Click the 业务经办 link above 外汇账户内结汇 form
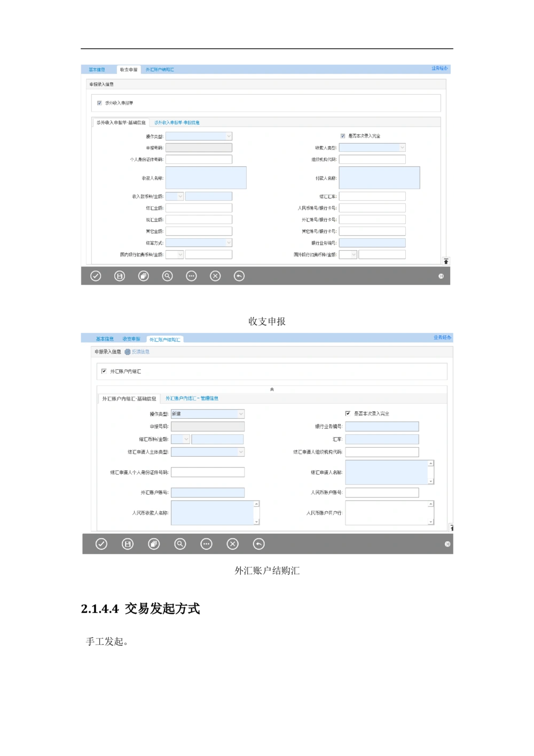 [442, 338]
